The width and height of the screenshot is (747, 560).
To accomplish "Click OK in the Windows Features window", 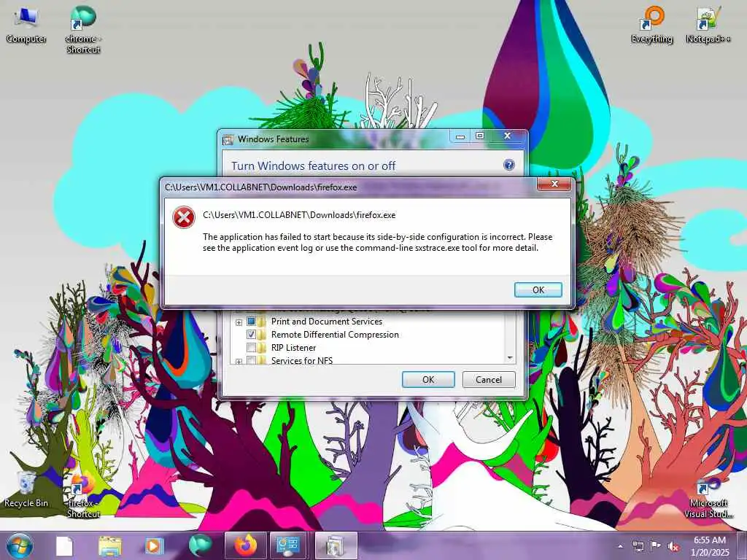I will pyautogui.click(x=428, y=379).
